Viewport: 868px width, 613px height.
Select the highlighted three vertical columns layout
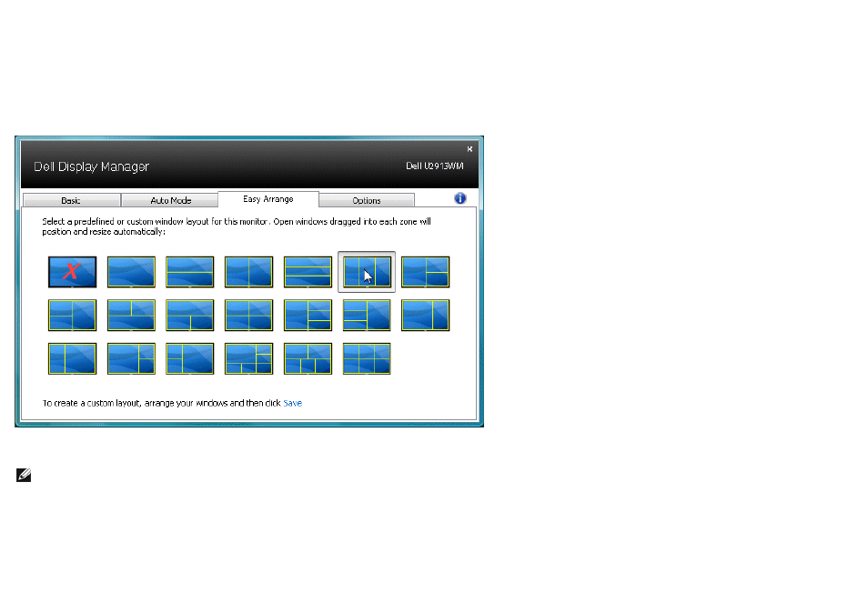367,272
